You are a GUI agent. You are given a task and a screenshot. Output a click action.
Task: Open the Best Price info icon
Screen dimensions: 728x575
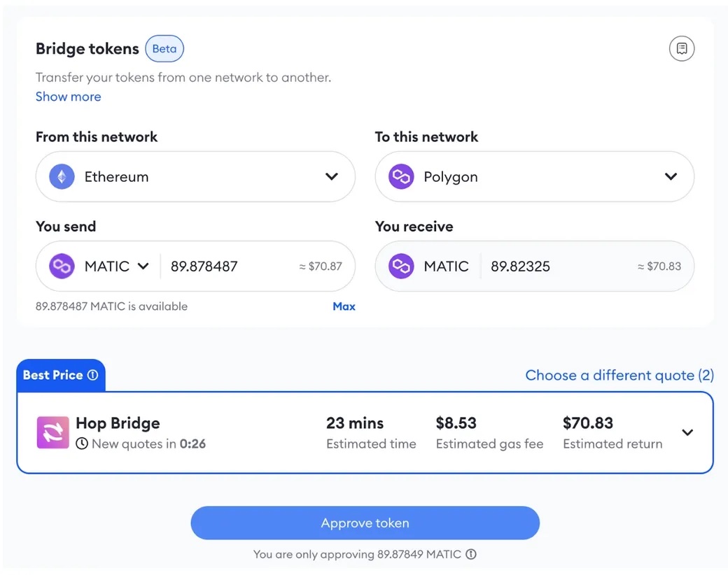coord(93,375)
